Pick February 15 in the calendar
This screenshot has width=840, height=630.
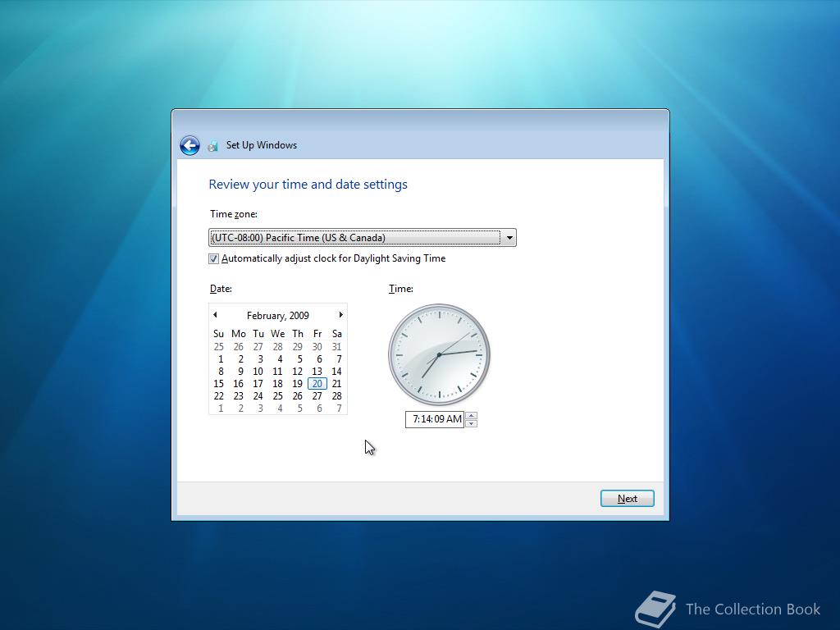218,384
